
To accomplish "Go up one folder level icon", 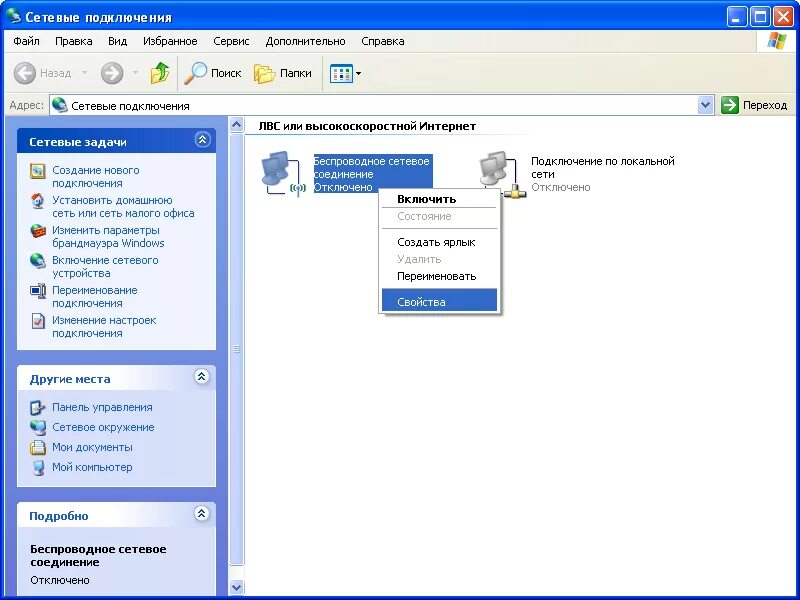I will coord(160,73).
